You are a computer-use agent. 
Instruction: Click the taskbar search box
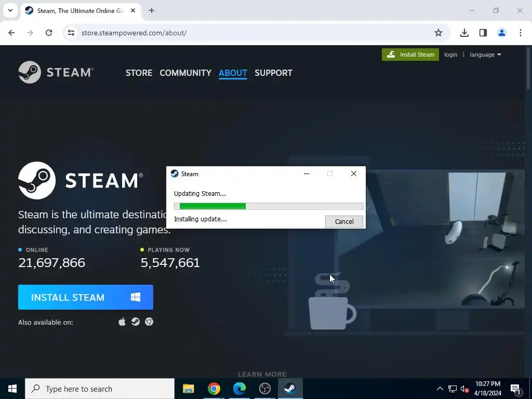click(100, 389)
